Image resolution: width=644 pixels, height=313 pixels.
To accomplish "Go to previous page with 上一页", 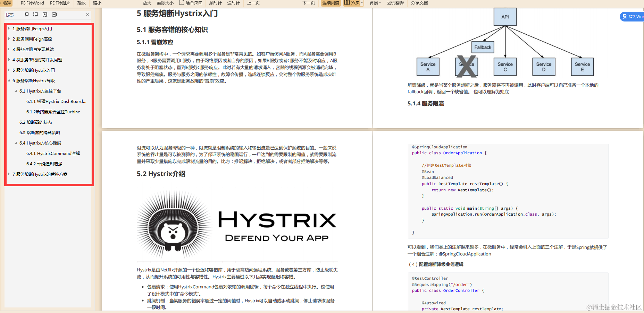I will click(x=253, y=3).
